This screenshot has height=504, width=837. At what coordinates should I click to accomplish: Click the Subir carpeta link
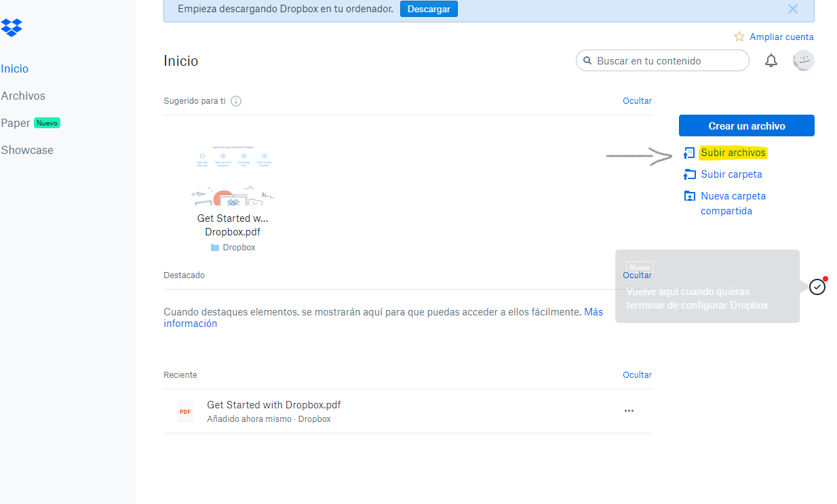click(x=732, y=174)
